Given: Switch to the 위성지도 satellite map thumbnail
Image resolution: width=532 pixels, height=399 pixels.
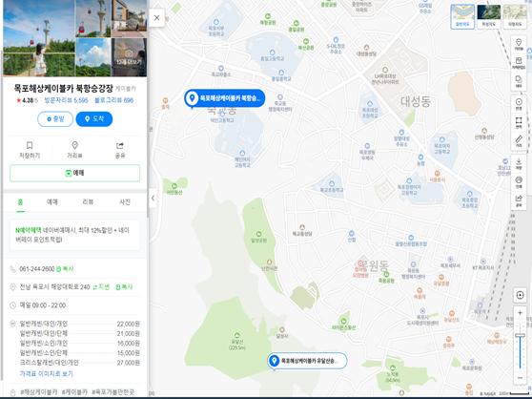Looking at the screenshot, I should pyautogui.click(x=488, y=16).
